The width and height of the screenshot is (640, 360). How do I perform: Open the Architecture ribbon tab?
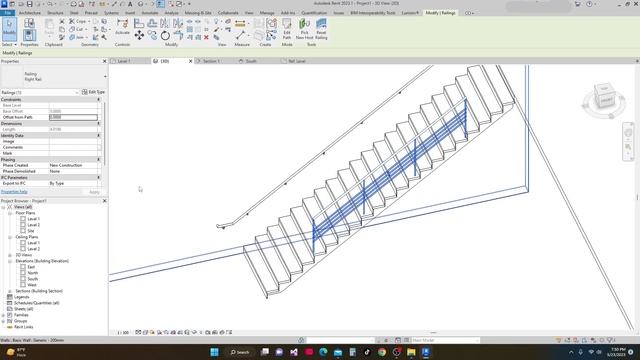(x=30, y=13)
